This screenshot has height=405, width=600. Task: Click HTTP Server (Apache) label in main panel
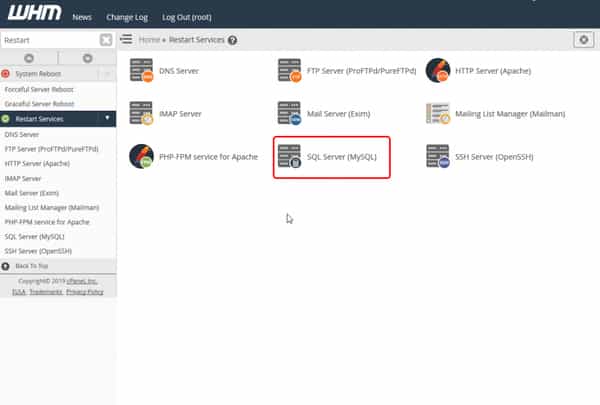coord(493,71)
